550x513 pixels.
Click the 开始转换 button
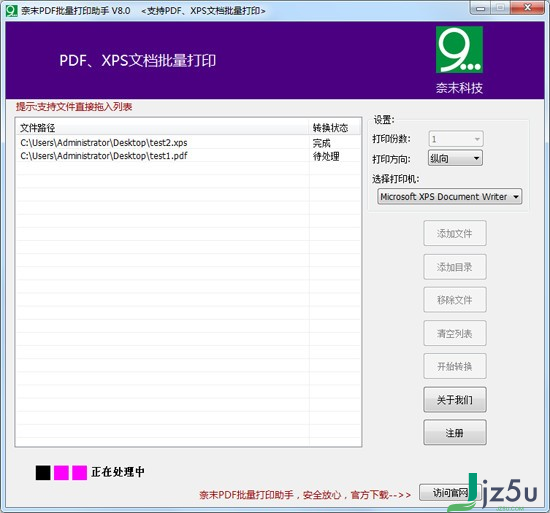[x=455, y=366]
